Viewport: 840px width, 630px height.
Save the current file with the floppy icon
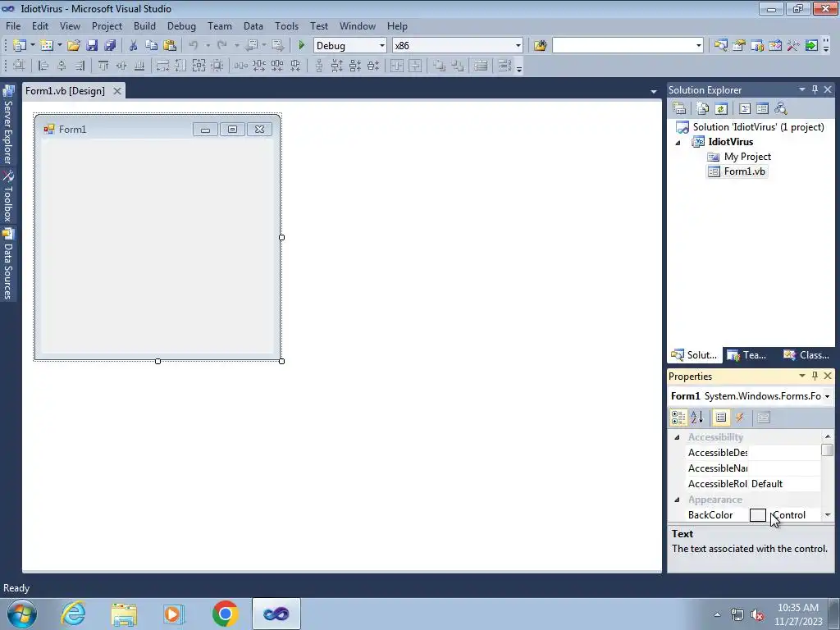92,46
